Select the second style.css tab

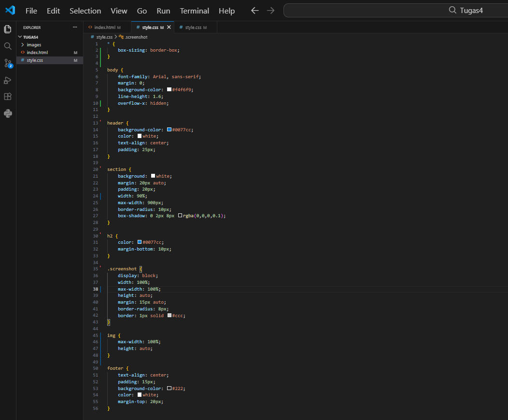192,27
